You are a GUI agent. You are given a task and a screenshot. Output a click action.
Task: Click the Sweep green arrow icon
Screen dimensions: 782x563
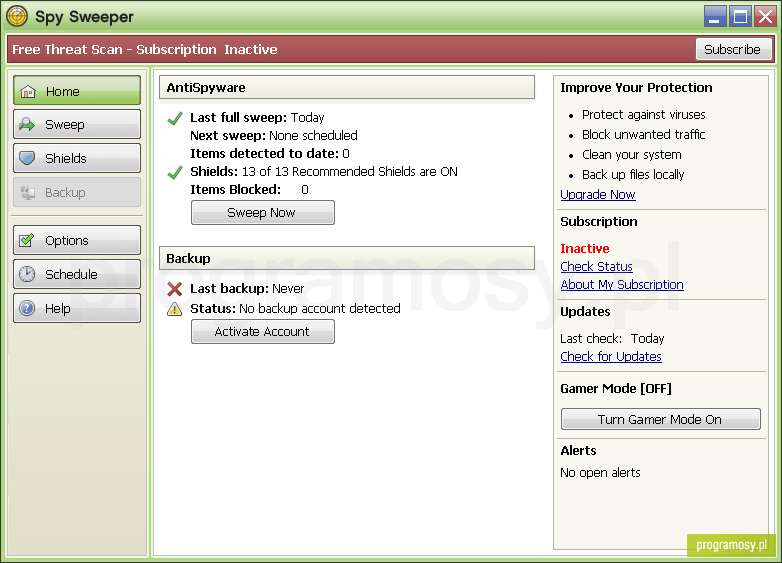[x=27, y=124]
